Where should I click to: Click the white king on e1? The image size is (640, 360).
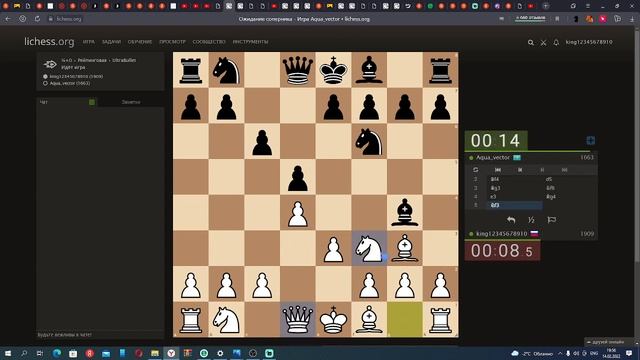click(x=333, y=320)
